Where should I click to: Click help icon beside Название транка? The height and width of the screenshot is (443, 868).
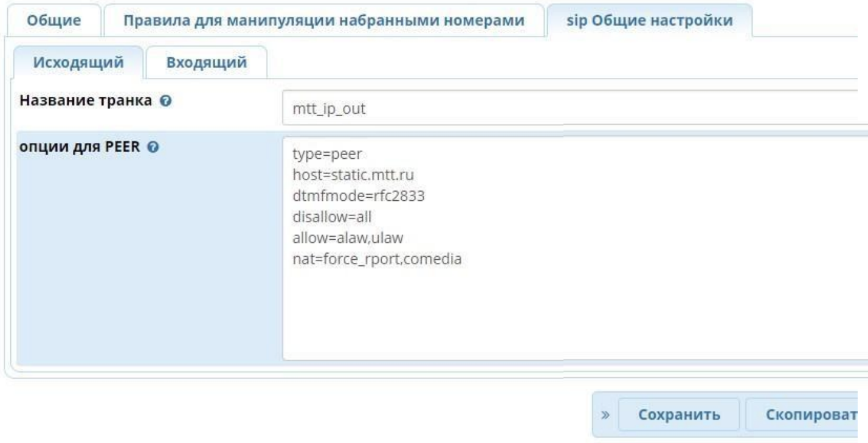tap(164, 101)
